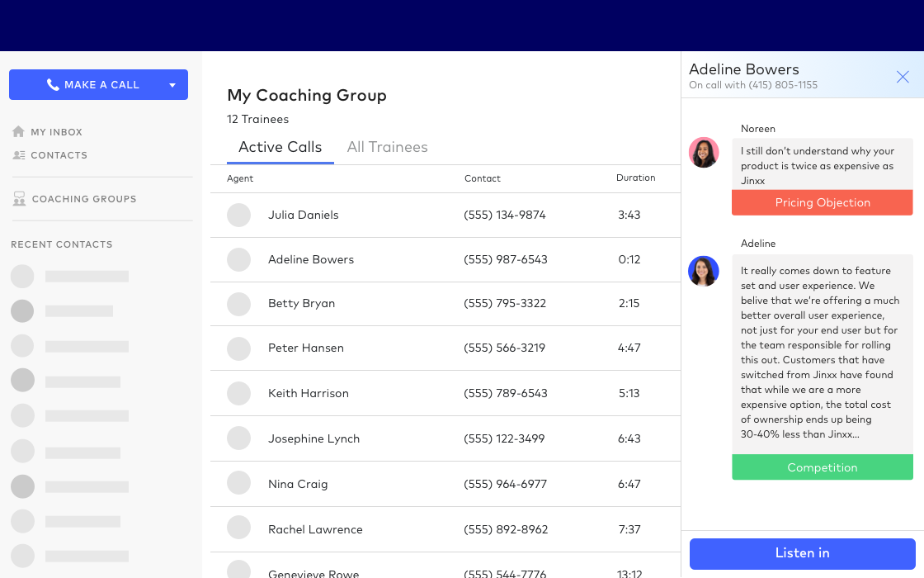Click the first recent contact placeholder

70,277
